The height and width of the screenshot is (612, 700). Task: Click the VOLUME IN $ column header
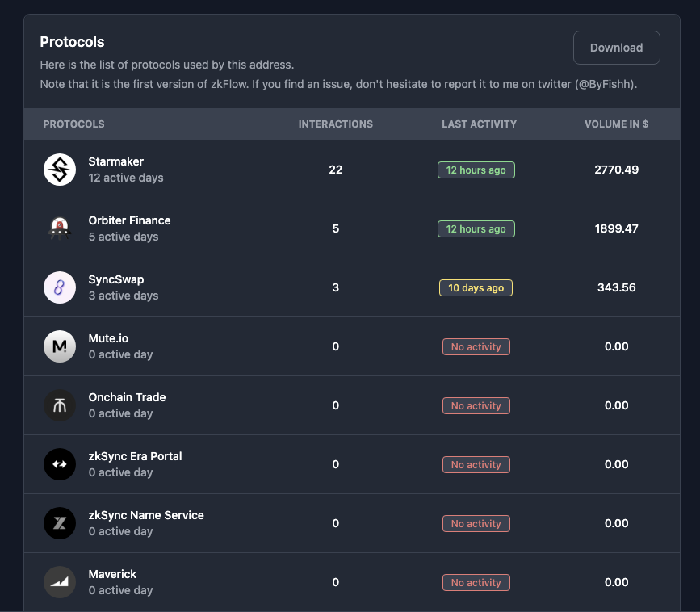click(x=616, y=124)
